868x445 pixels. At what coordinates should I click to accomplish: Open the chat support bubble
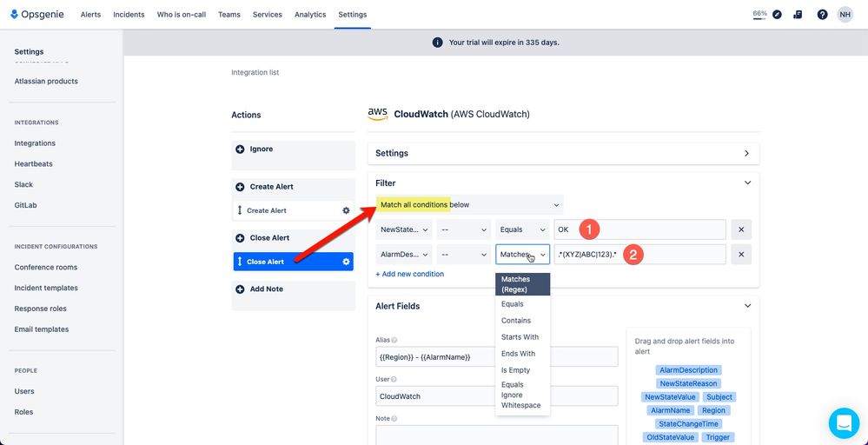844,423
